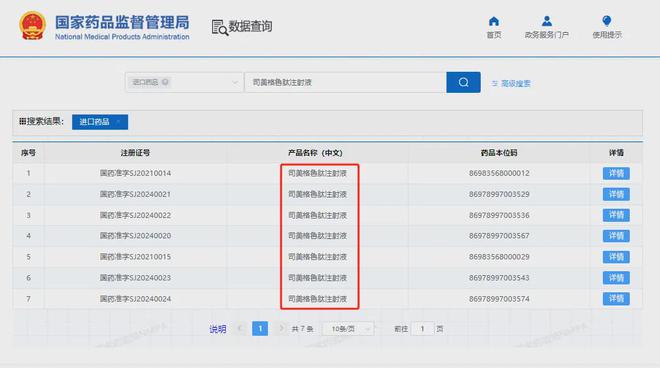Screen dimensions: 660x368
Task: Open 详情 for 国药准字SJ20240024
Action: (616, 299)
